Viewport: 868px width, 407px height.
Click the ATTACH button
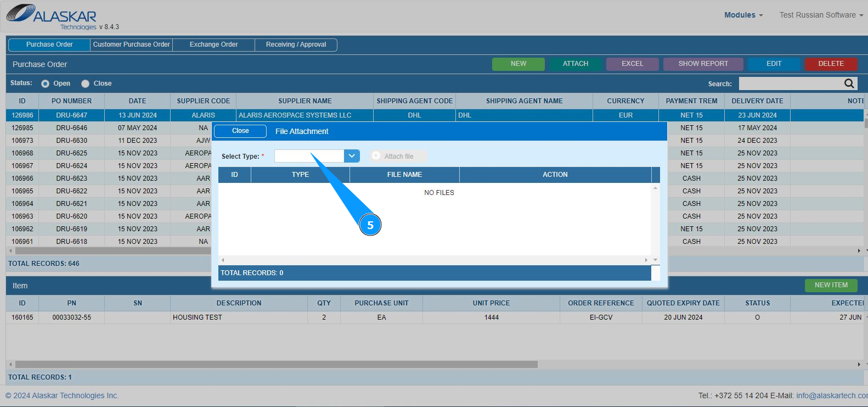point(576,64)
